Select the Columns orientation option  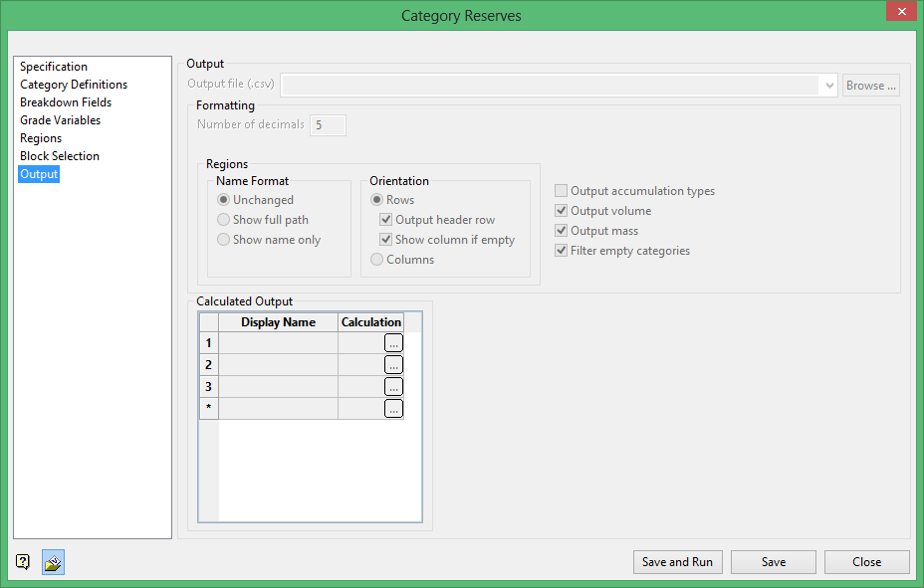tap(377, 260)
